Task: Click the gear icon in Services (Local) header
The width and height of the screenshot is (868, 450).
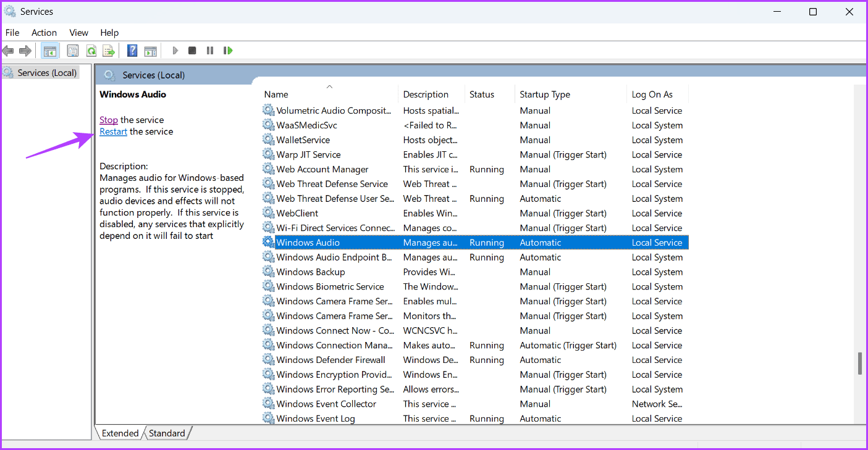Action: (110, 75)
